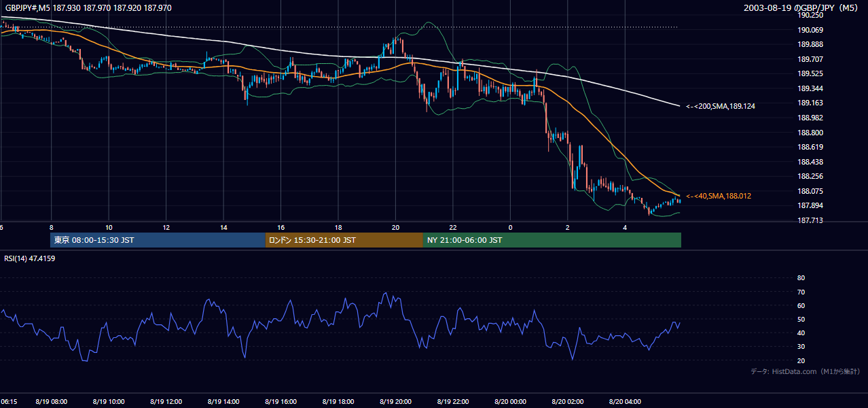Click hour label 10 under the price chart
This screenshot has width=868, height=408.
[109, 227]
